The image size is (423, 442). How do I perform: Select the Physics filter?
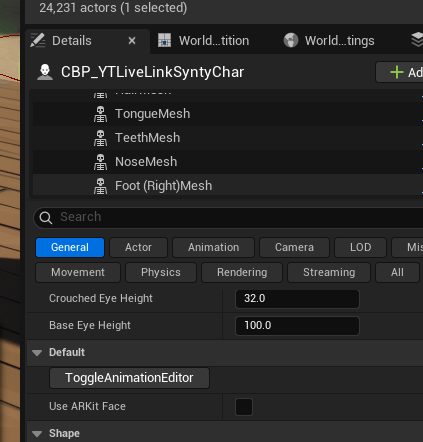pos(161,272)
